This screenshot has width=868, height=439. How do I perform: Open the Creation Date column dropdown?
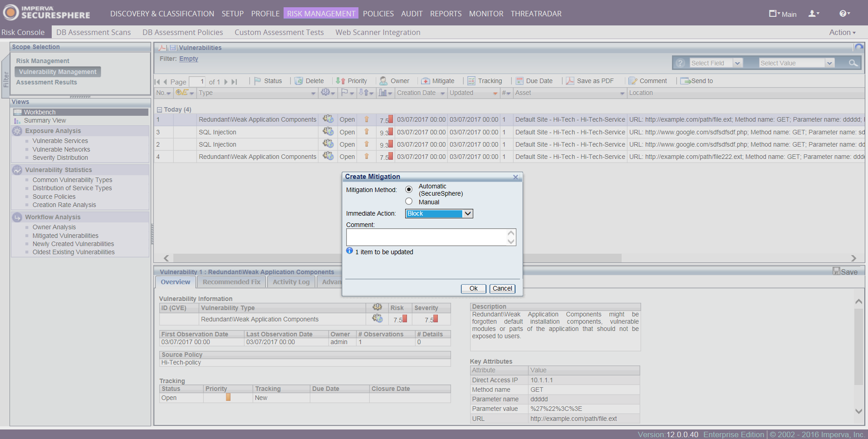(442, 93)
